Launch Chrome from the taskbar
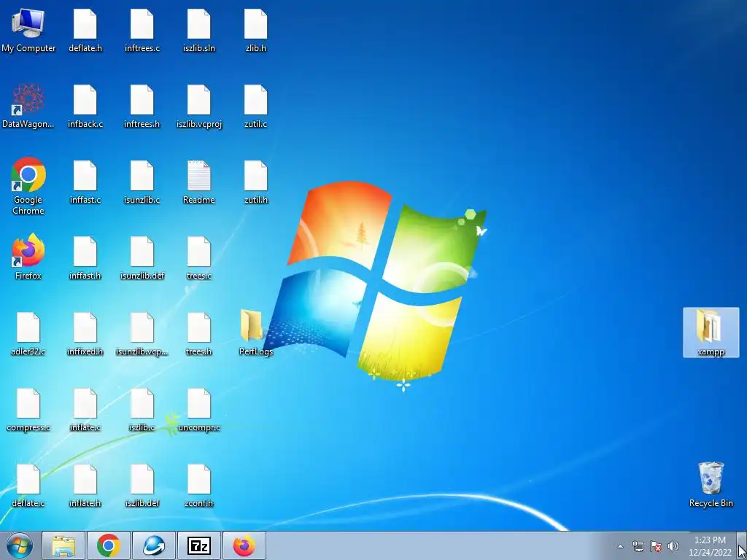Viewport: 747px width, 560px height. [x=108, y=545]
